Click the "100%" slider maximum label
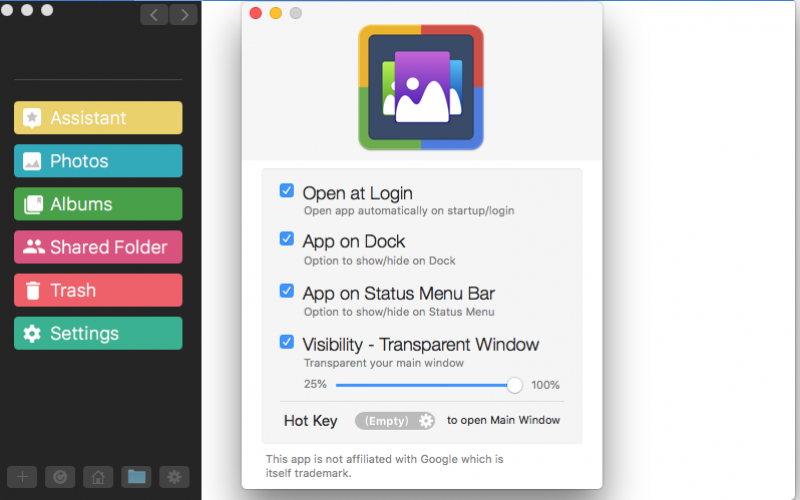 click(545, 385)
